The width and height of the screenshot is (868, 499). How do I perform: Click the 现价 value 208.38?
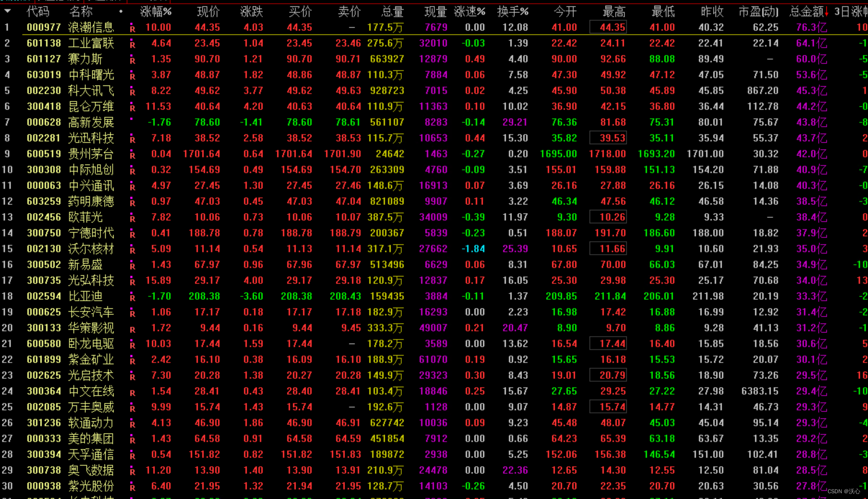204,296
